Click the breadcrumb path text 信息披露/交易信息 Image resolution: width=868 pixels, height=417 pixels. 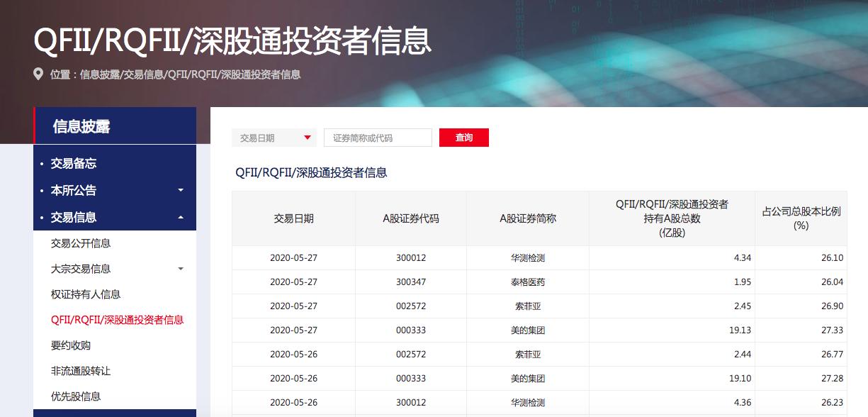[122, 74]
